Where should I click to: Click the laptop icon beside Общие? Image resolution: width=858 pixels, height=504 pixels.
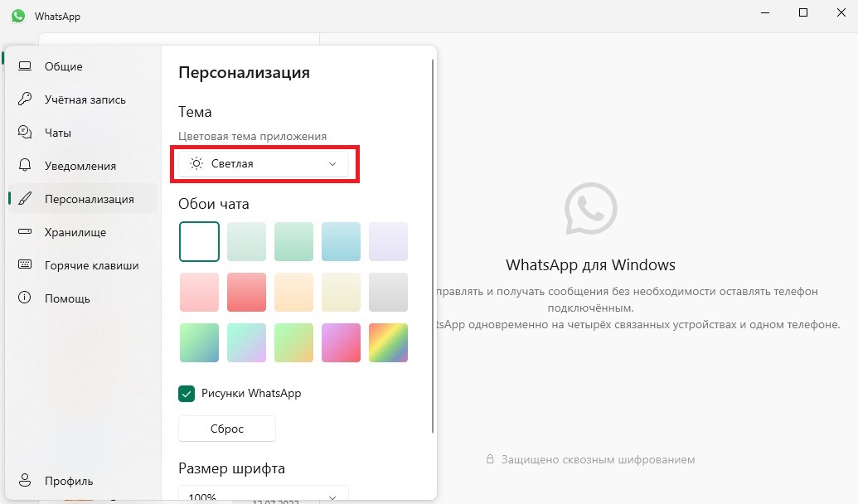point(25,66)
